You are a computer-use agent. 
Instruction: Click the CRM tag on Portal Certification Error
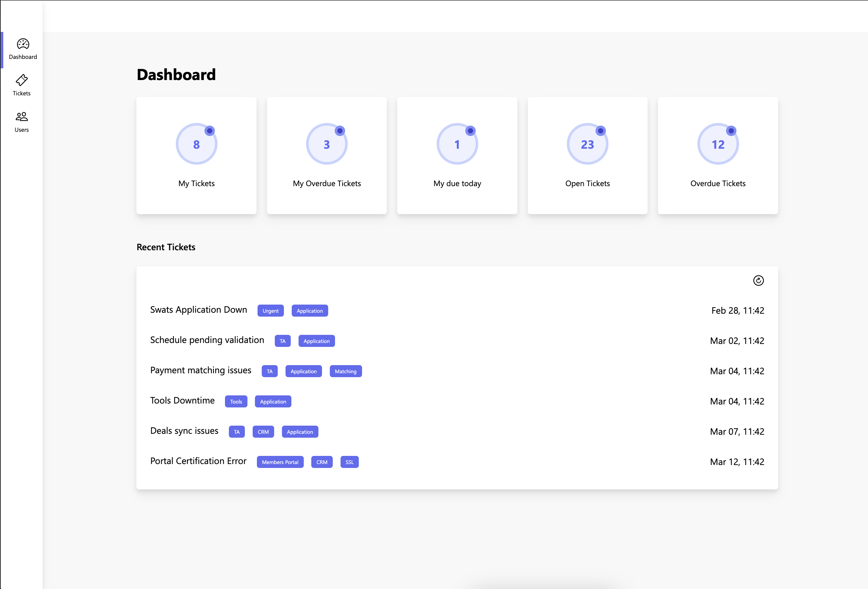[322, 462]
